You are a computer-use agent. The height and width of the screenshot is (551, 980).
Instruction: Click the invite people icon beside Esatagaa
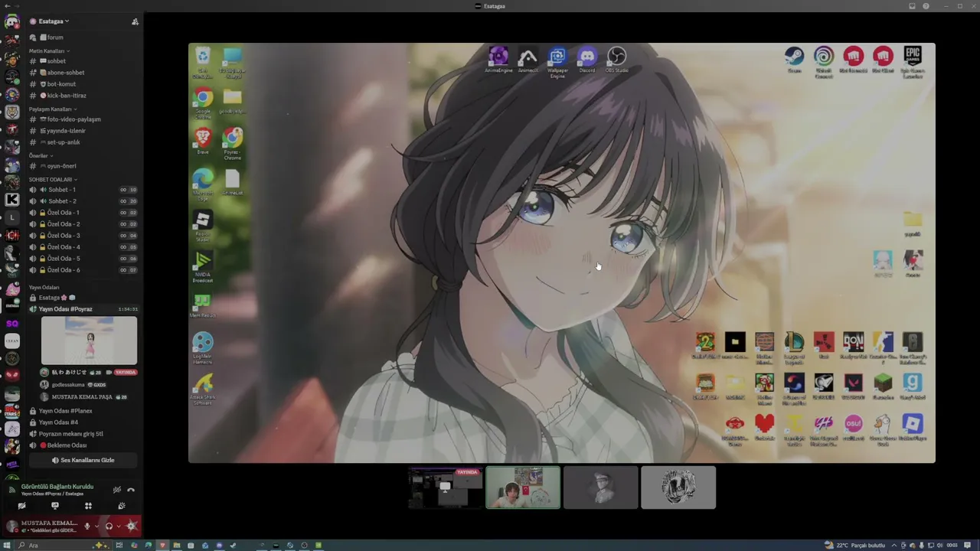click(135, 21)
